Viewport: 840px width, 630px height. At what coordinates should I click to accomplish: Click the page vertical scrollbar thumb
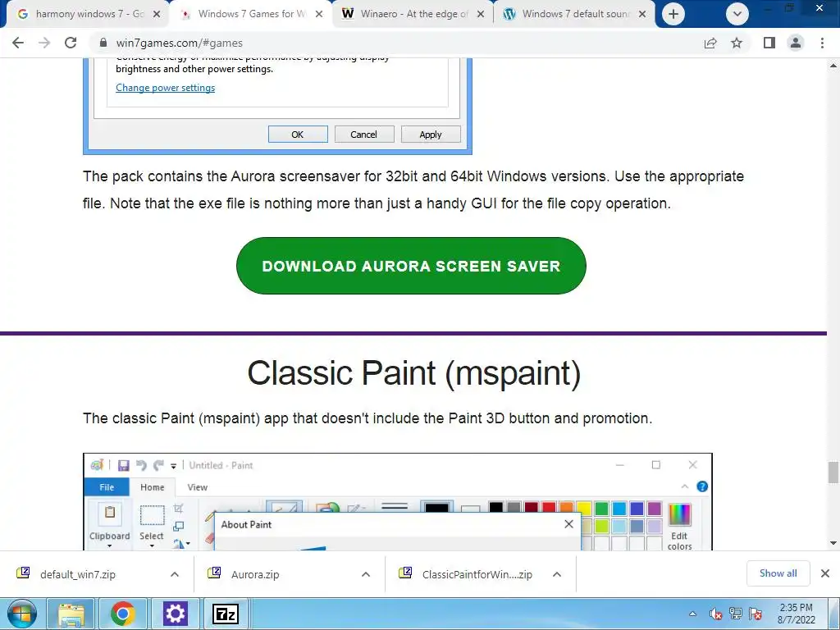pyautogui.click(x=833, y=472)
